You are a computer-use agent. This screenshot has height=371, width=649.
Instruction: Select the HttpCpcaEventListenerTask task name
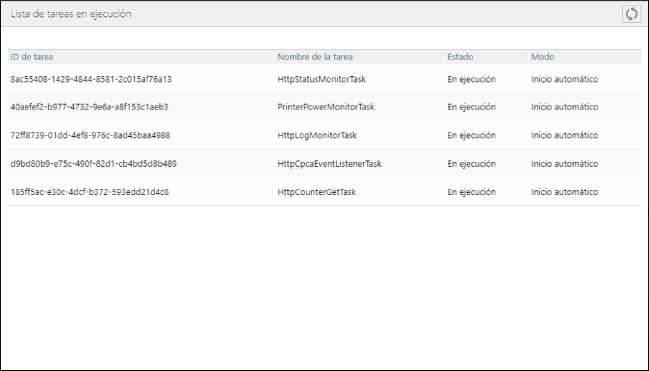[x=329, y=164]
